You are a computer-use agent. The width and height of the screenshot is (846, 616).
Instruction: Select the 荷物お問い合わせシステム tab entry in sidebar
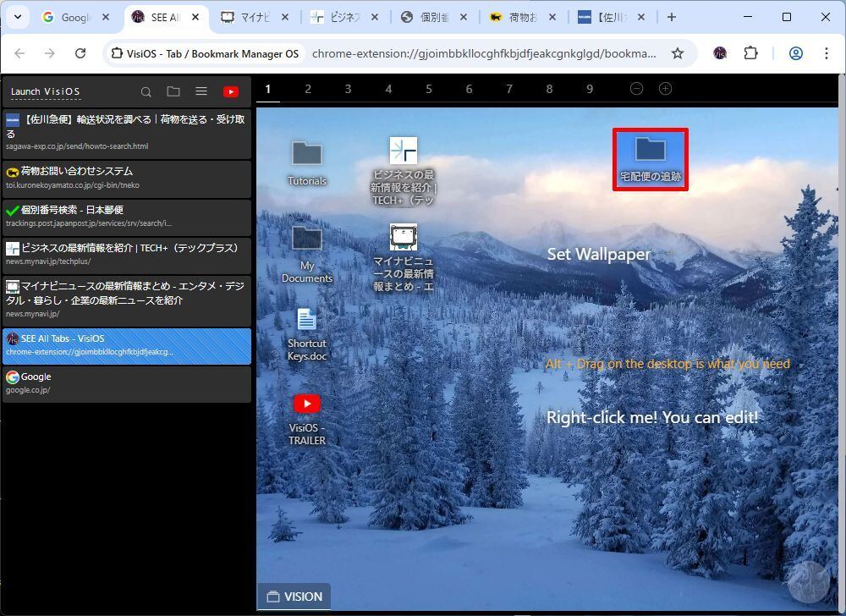pyautogui.click(x=127, y=178)
